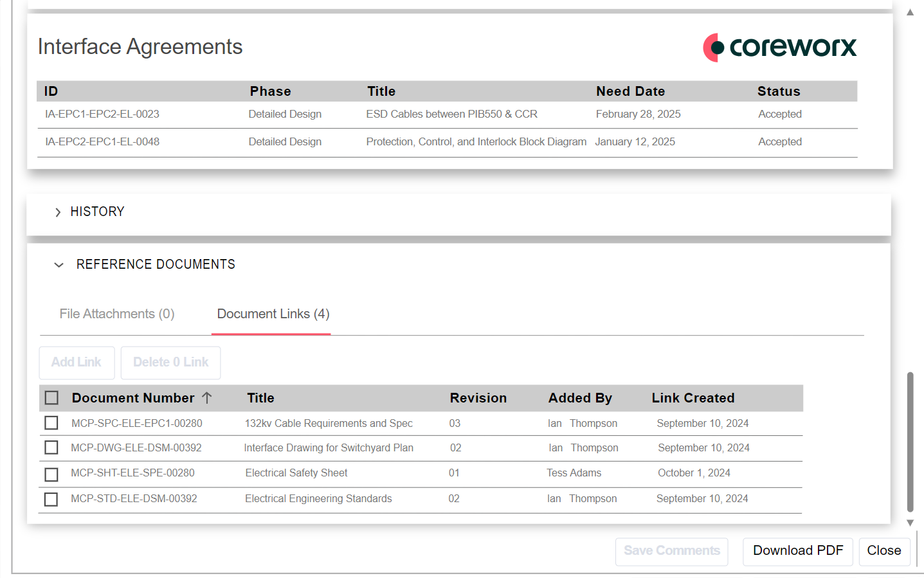This screenshot has width=924, height=578.
Task: Switch to the File Attachments tab
Action: [x=116, y=314]
